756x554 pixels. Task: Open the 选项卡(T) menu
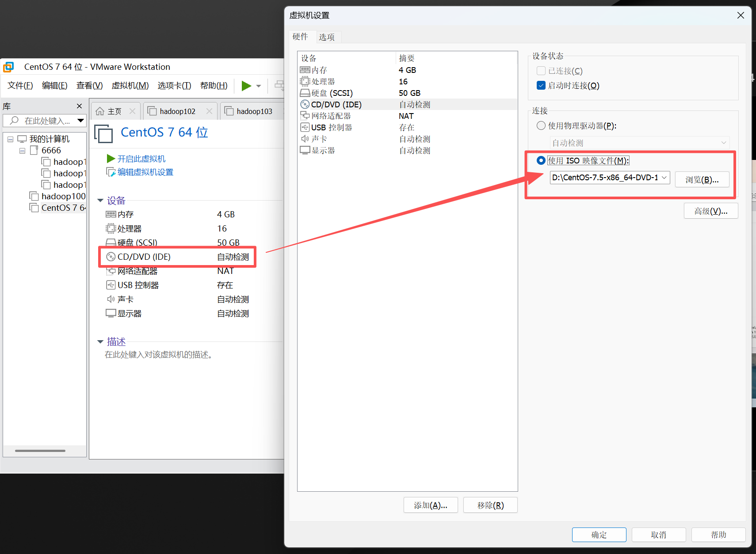coord(175,85)
